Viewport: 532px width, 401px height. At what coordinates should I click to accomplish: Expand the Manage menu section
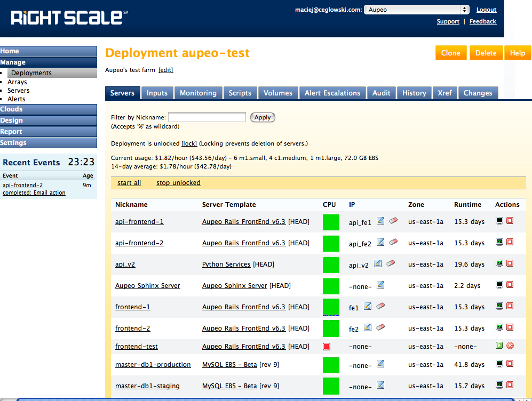pyautogui.click(x=49, y=62)
